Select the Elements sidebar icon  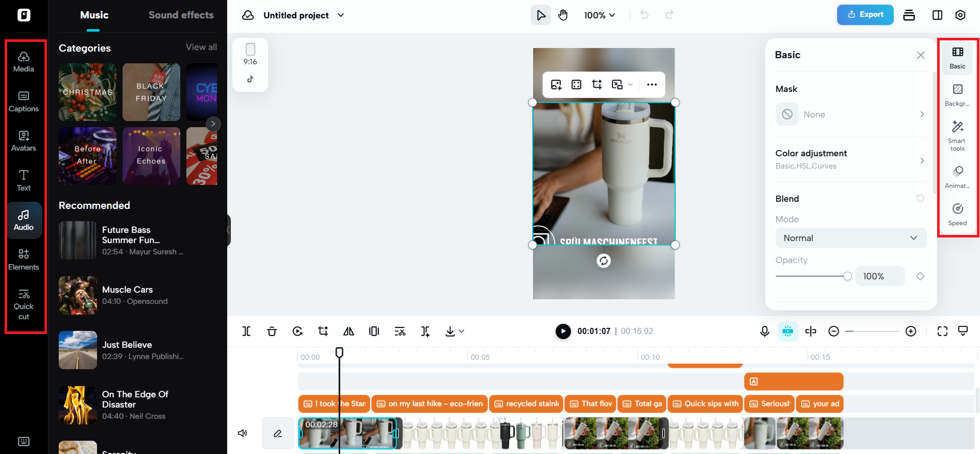coord(23,259)
